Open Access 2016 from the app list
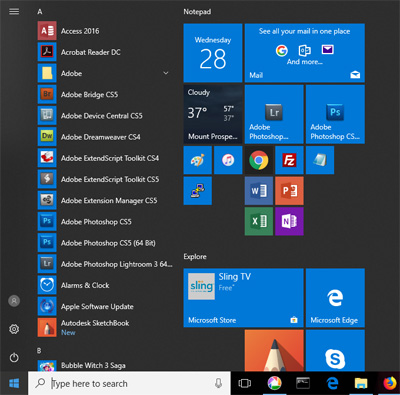This screenshot has width=400, height=395. 105,31
